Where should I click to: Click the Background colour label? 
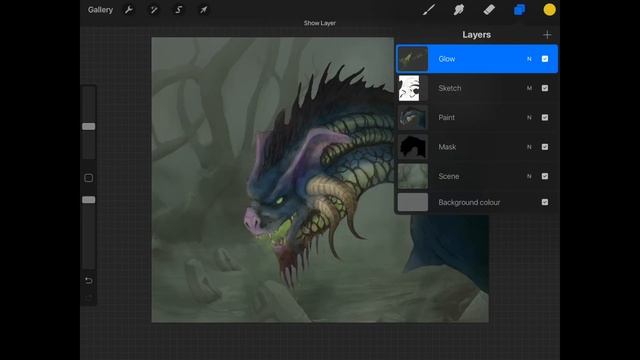tap(469, 202)
